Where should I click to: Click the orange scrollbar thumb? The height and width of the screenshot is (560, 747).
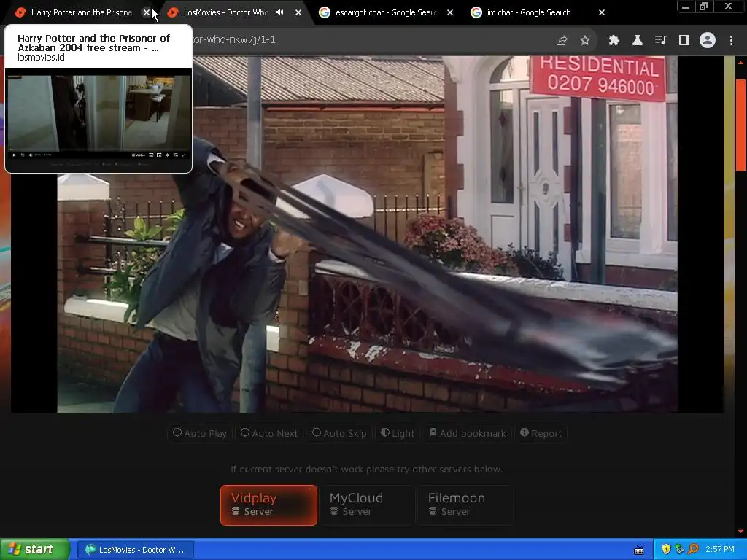tap(741, 124)
